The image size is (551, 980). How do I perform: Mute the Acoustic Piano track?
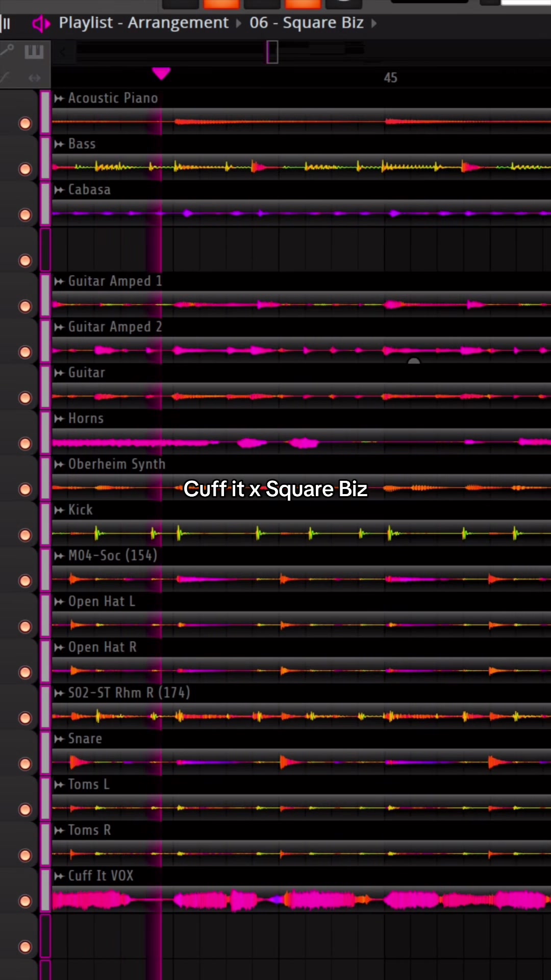[25, 124]
